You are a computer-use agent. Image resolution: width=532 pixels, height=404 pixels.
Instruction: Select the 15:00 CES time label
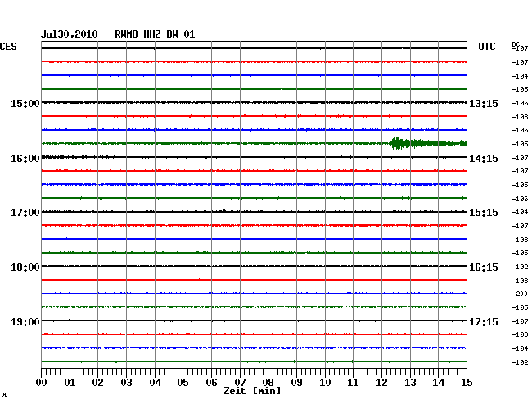pyautogui.click(x=25, y=103)
